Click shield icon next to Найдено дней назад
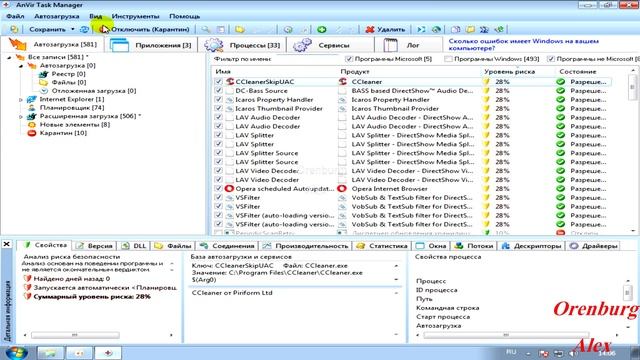The width and height of the screenshot is (640, 360). click(28, 279)
